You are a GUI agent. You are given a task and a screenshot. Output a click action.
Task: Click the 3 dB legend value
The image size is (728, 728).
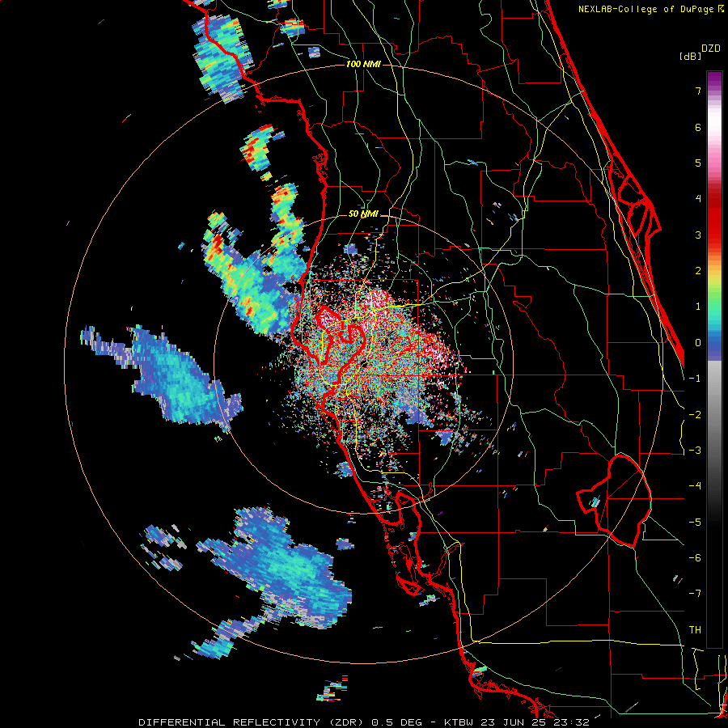698,235
